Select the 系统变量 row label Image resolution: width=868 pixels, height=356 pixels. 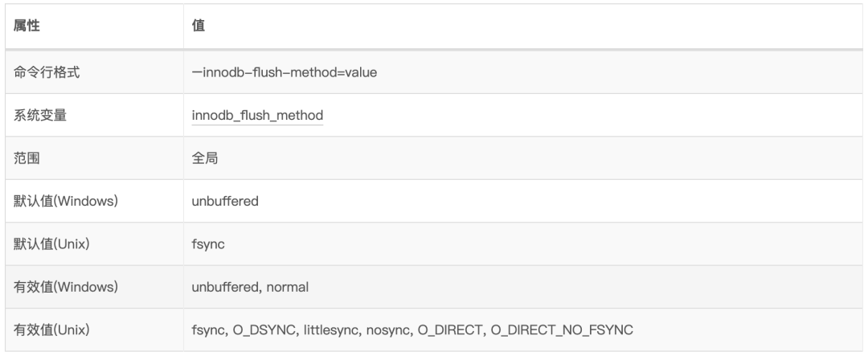point(41,116)
